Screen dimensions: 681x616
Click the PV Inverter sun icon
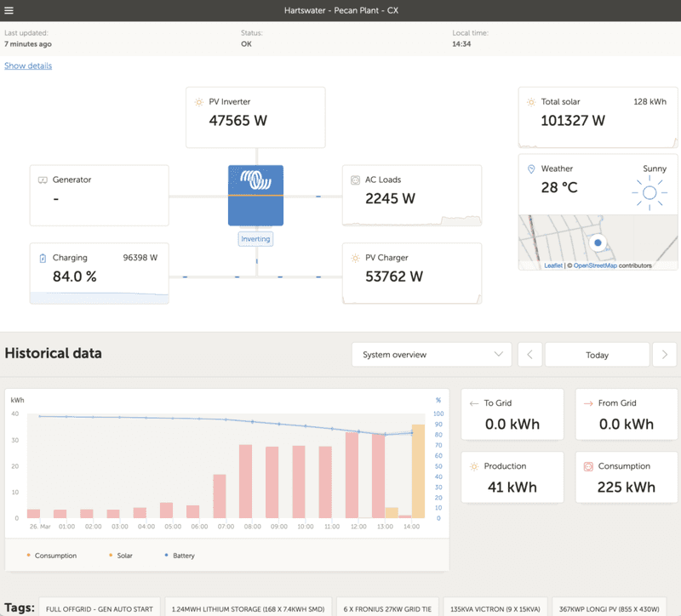198,101
